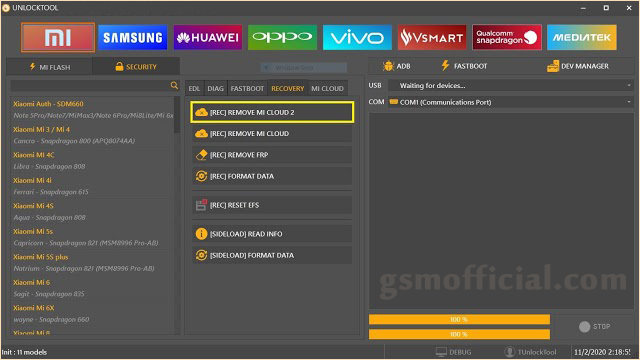Image resolution: width=640 pixels, height=360 pixels.
Task: Focus the model search field
Action: click(x=90, y=86)
